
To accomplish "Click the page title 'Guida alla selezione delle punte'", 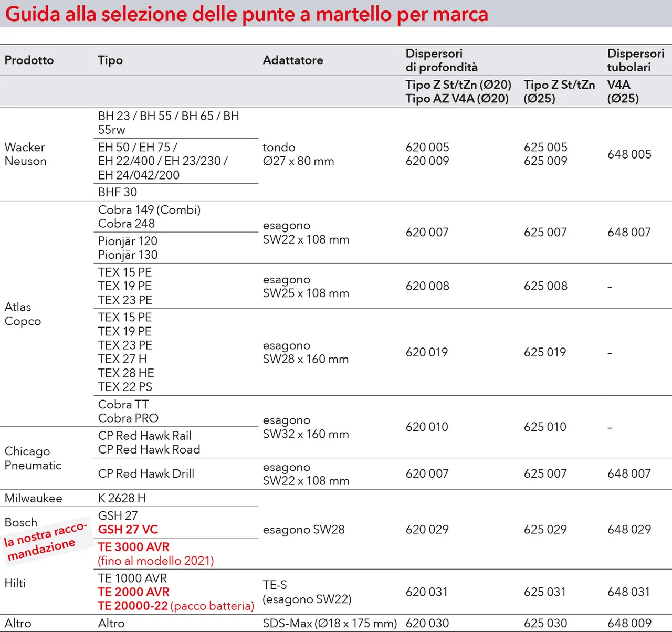I will [246, 14].
